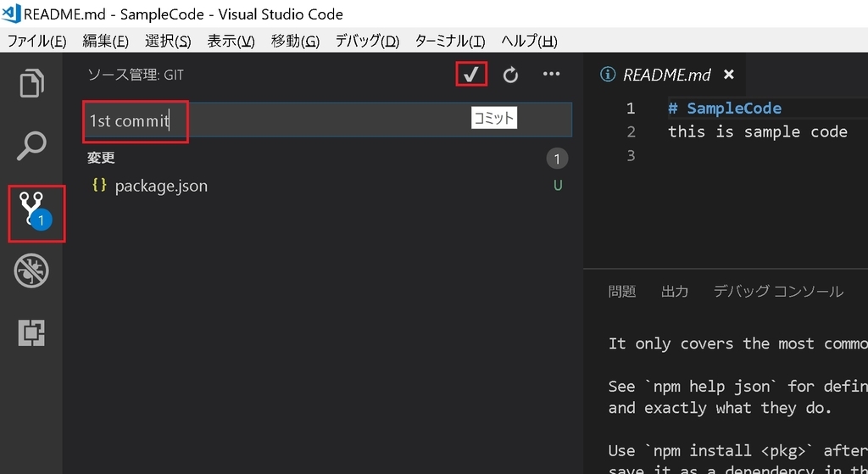Click the 'Use `npm install <pkg>`' output line

tap(738, 451)
